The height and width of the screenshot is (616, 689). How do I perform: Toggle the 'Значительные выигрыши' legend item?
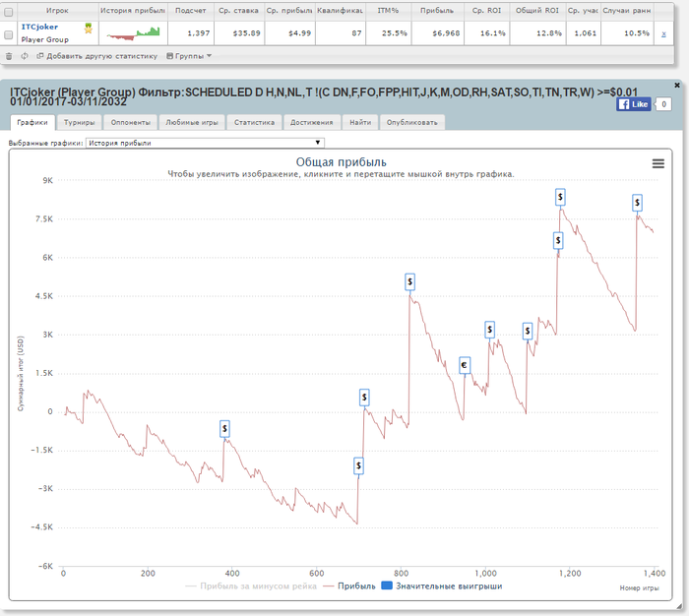click(x=441, y=585)
